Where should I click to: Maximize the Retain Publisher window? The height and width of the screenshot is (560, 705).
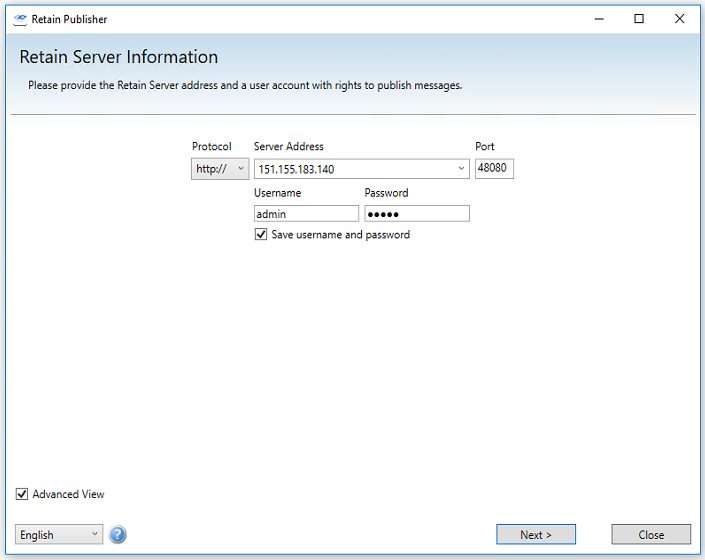[639, 19]
